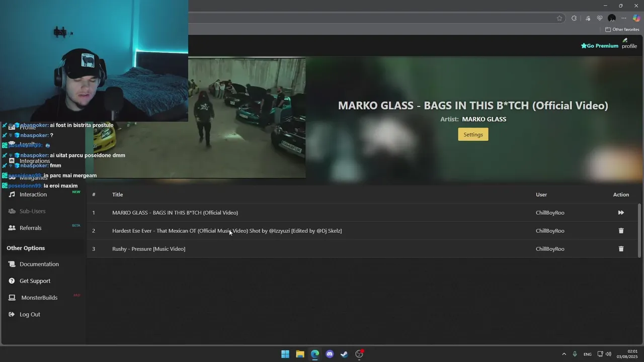Click the Log Out arrow icon
644x362 pixels.
[x=12, y=314]
